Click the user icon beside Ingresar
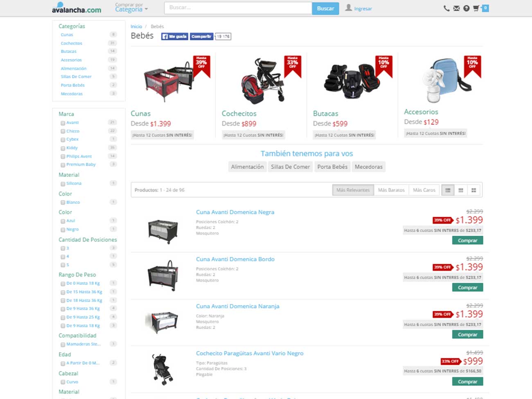Image resolution: width=532 pixels, height=399 pixels. coord(348,8)
